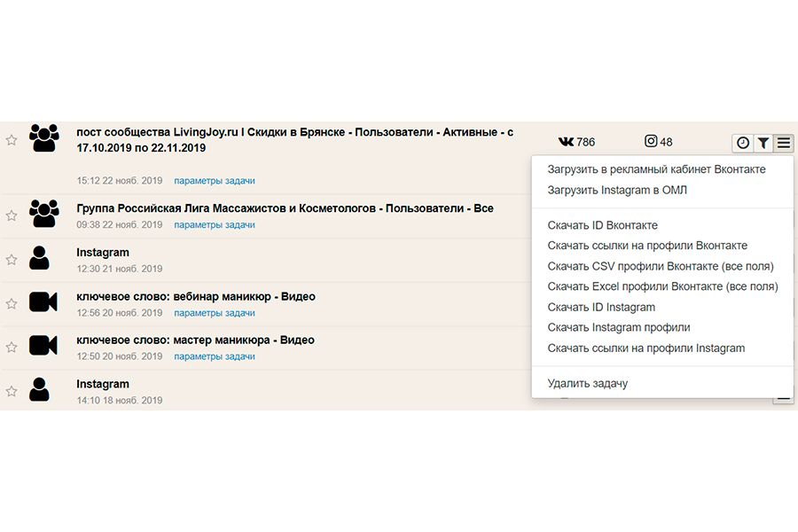Close the hamburger menu icon at top right
Screen dimensions: 798x532
point(784,143)
